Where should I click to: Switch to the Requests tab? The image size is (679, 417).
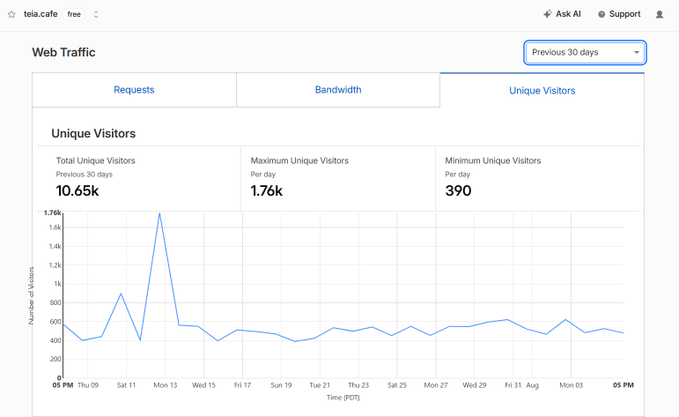tap(134, 90)
